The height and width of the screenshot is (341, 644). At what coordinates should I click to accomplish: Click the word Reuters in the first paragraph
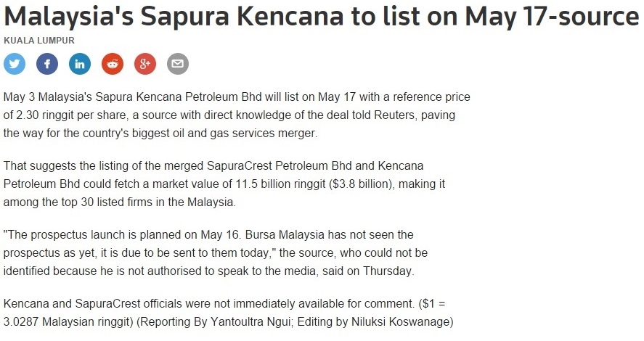click(x=395, y=115)
